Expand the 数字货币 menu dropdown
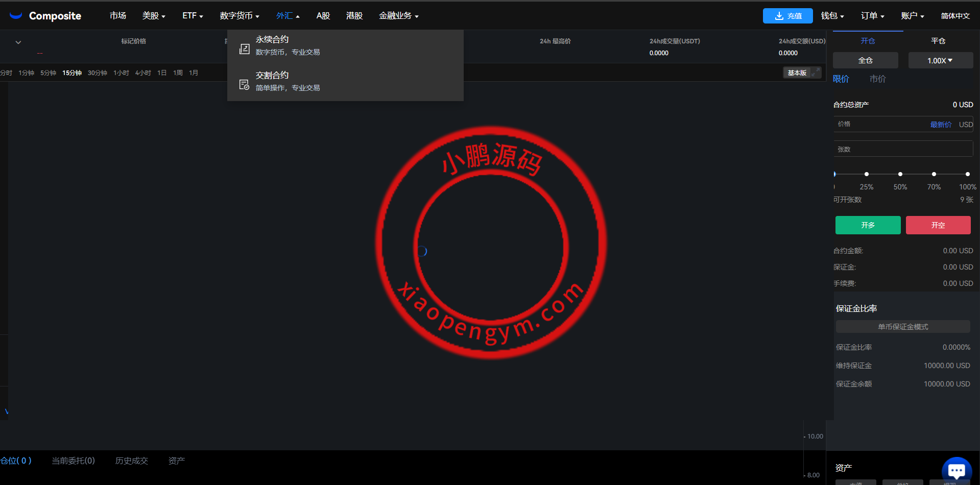 (240, 16)
